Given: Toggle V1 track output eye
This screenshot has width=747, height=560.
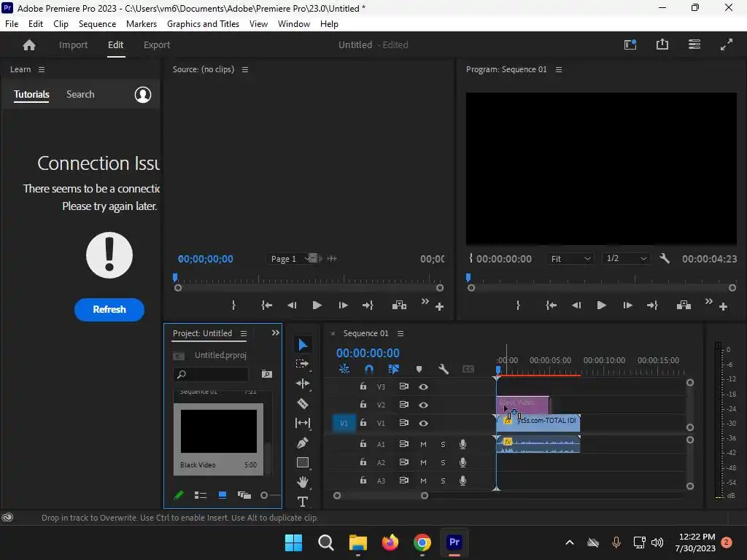Looking at the screenshot, I should click(x=423, y=423).
